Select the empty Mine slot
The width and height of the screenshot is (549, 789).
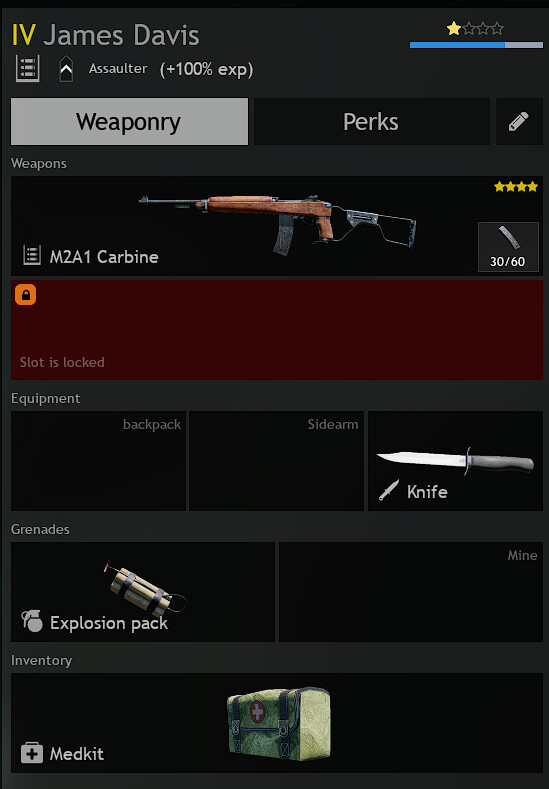[x=411, y=592]
